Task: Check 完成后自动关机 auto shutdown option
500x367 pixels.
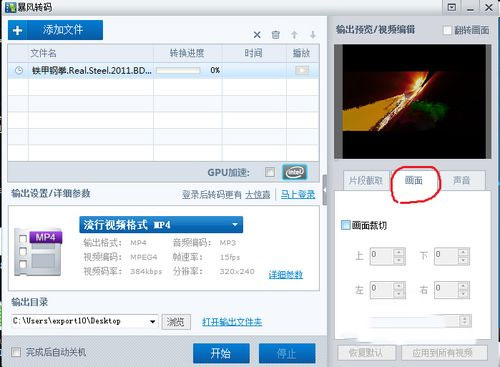Action: [16, 352]
